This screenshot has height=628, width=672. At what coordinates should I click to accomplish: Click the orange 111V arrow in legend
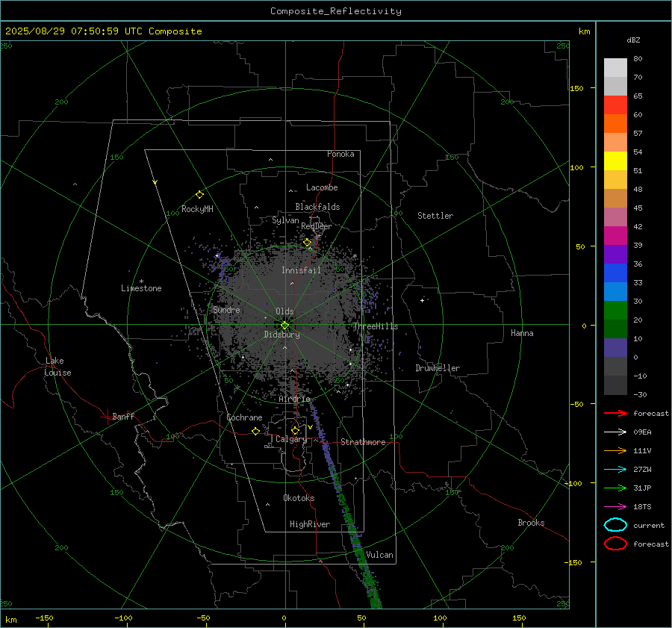615,450
